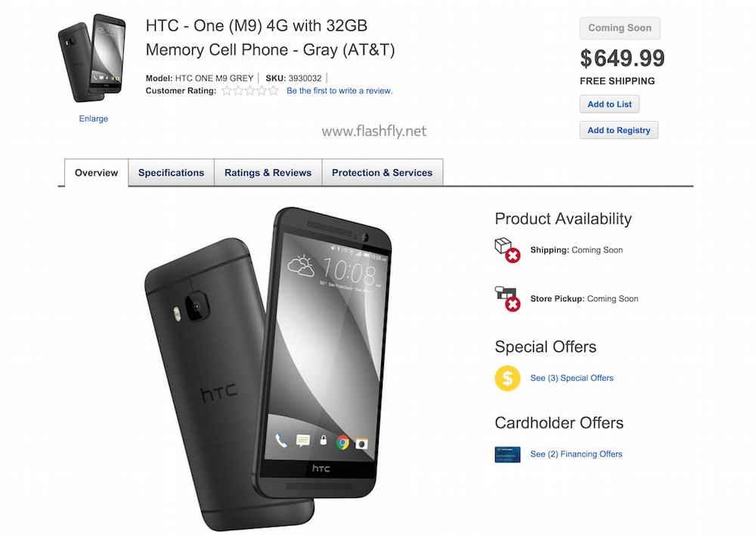The image size is (756, 535).
Task: Click the Add to List button
Action: 610,104
